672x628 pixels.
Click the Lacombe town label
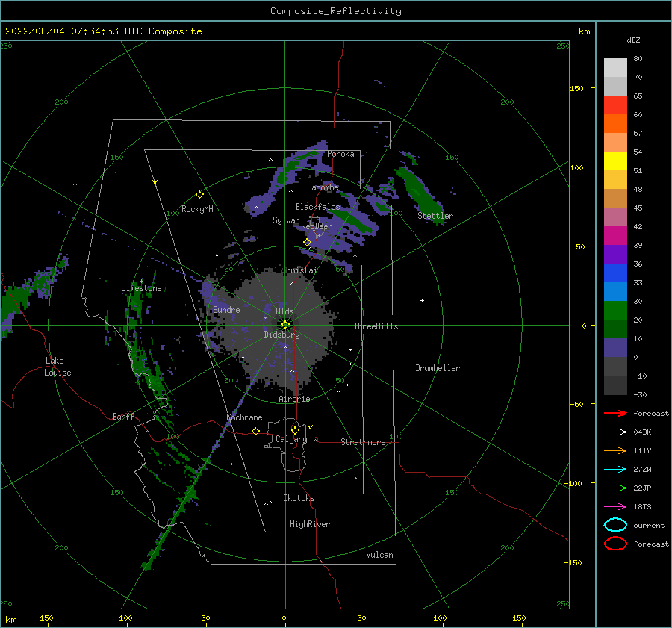point(323,187)
